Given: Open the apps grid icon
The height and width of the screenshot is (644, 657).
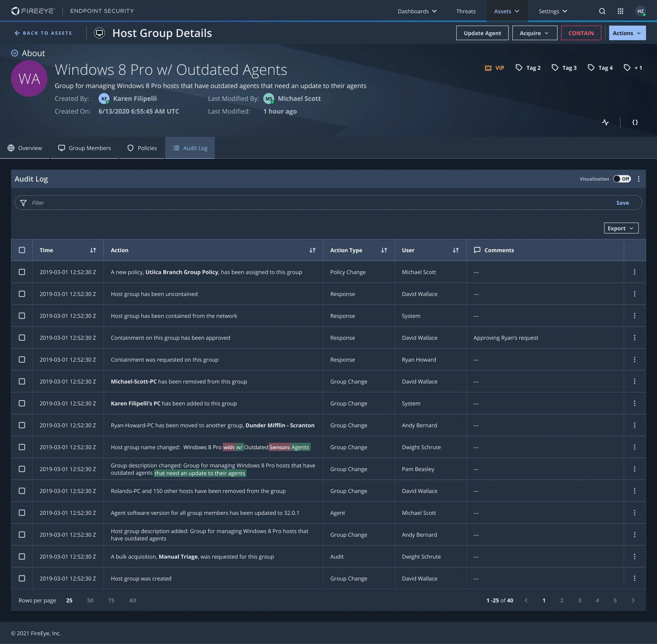Looking at the screenshot, I should point(620,11).
